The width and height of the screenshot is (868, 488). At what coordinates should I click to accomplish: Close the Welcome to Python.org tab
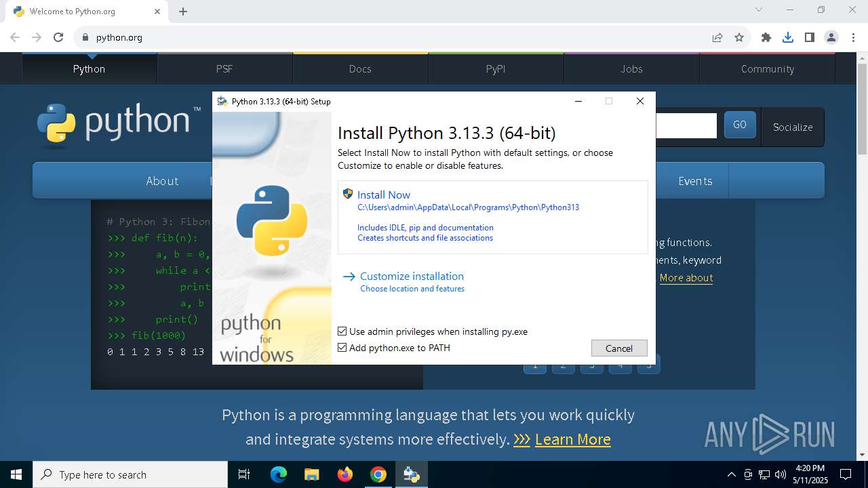point(157,11)
